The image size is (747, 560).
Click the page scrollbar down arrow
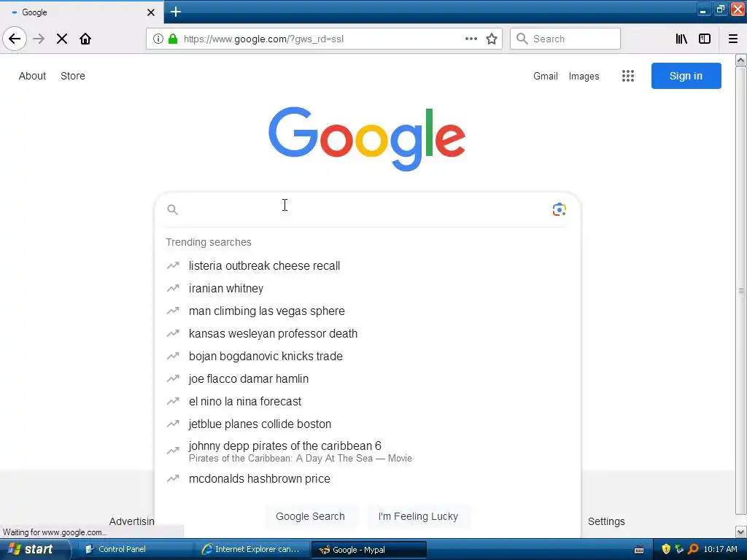click(741, 532)
